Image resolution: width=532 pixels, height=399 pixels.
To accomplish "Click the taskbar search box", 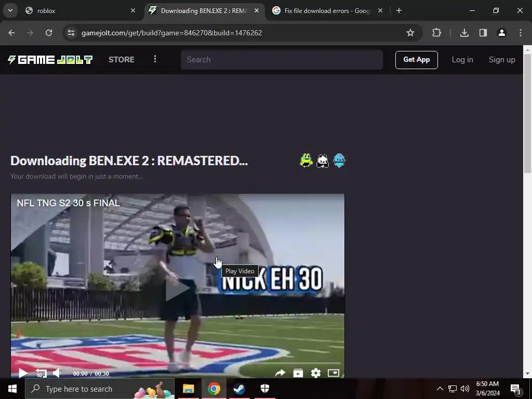I will tap(100, 389).
